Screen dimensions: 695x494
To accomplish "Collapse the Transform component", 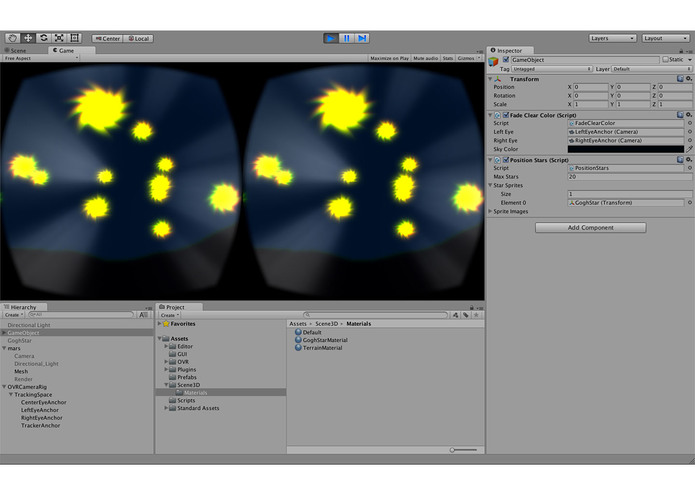I will pos(490,79).
